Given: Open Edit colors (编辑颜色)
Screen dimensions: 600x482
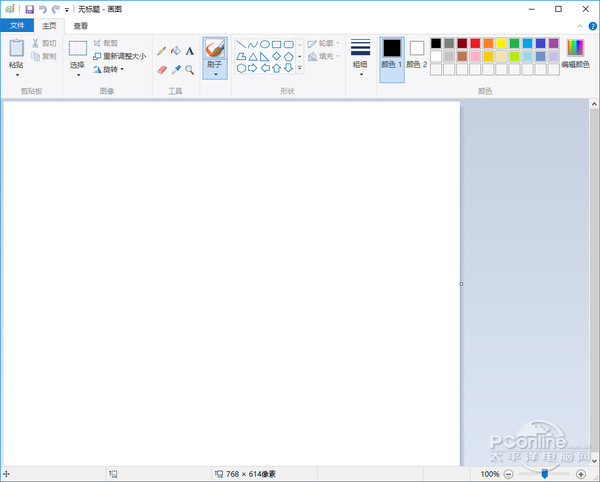Looking at the screenshot, I should click(x=576, y=54).
